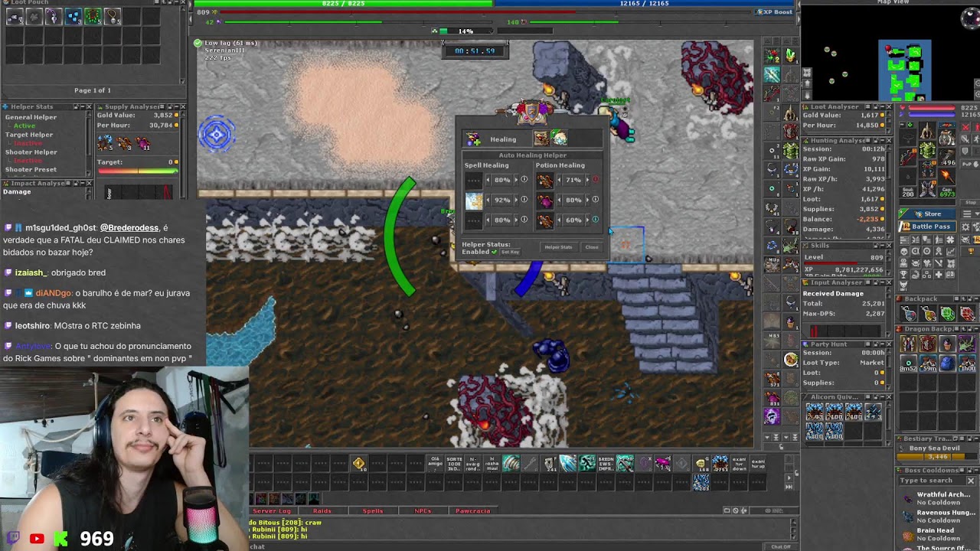
Task: Toggle the condition indicator for 80% purple potion
Action: (596, 199)
